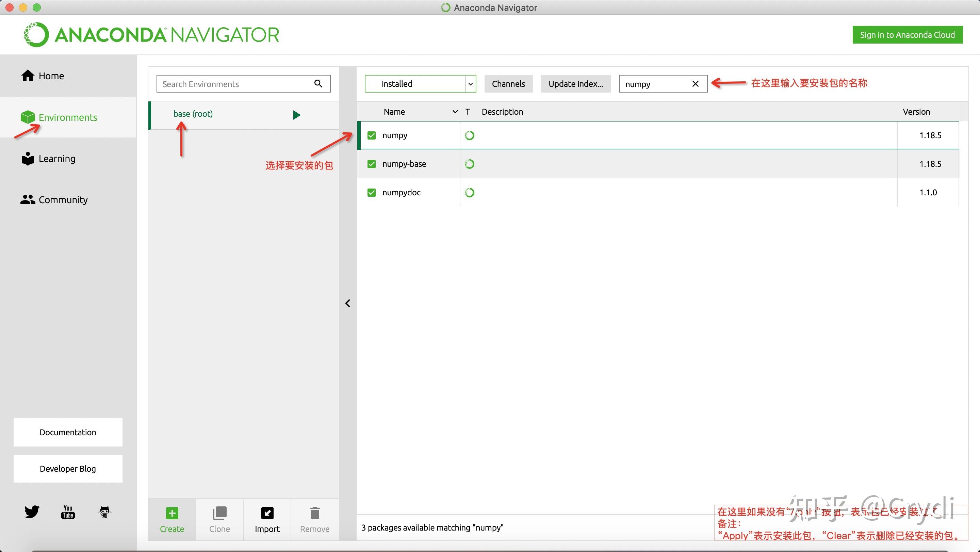This screenshot has width=980, height=552.
Task: Clone the selected environment
Action: 219,520
